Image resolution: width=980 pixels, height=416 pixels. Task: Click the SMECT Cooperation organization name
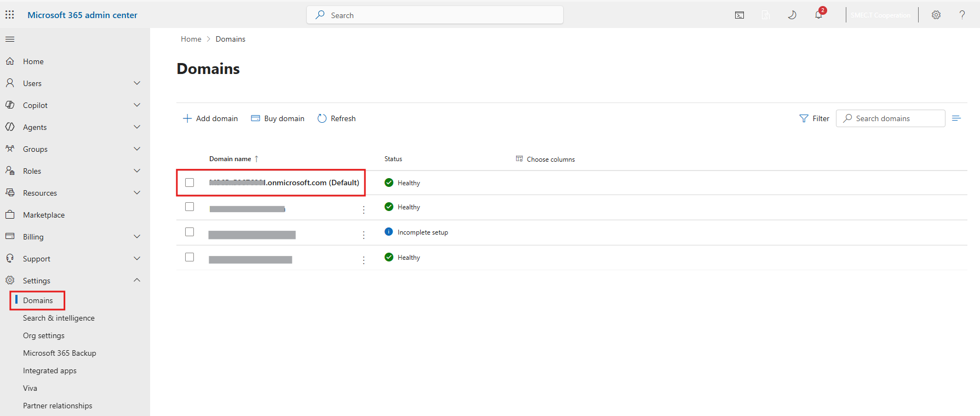point(880,15)
